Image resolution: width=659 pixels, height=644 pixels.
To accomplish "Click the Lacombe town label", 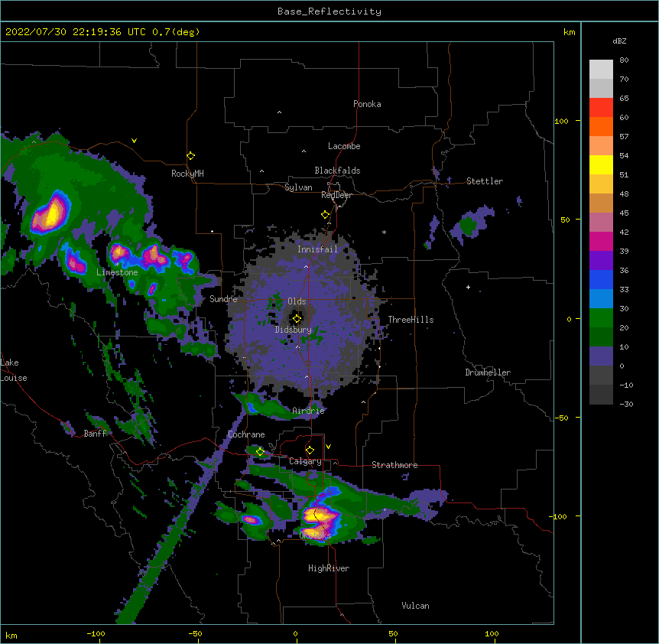I will tap(344, 146).
